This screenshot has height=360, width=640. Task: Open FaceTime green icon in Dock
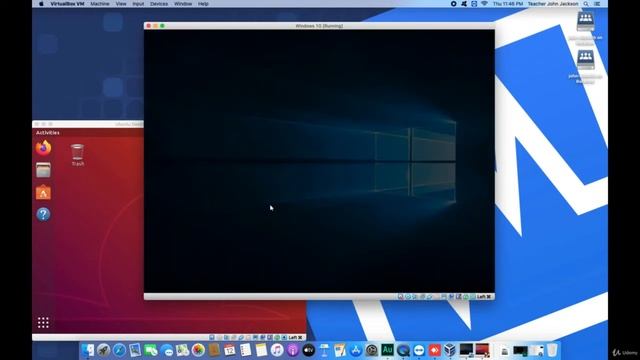[151, 350]
